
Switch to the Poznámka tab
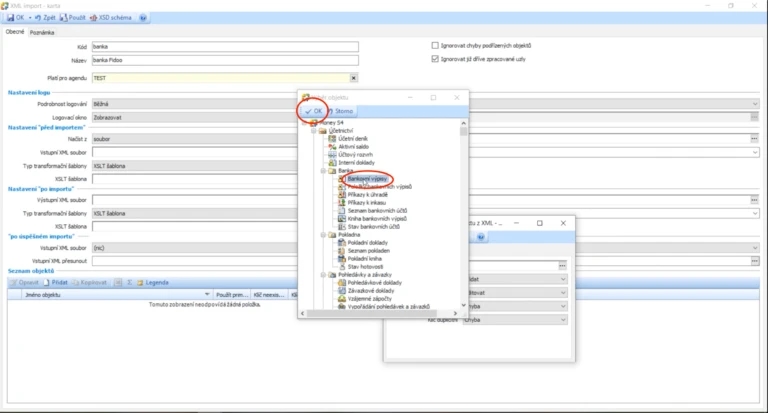point(42,32)
